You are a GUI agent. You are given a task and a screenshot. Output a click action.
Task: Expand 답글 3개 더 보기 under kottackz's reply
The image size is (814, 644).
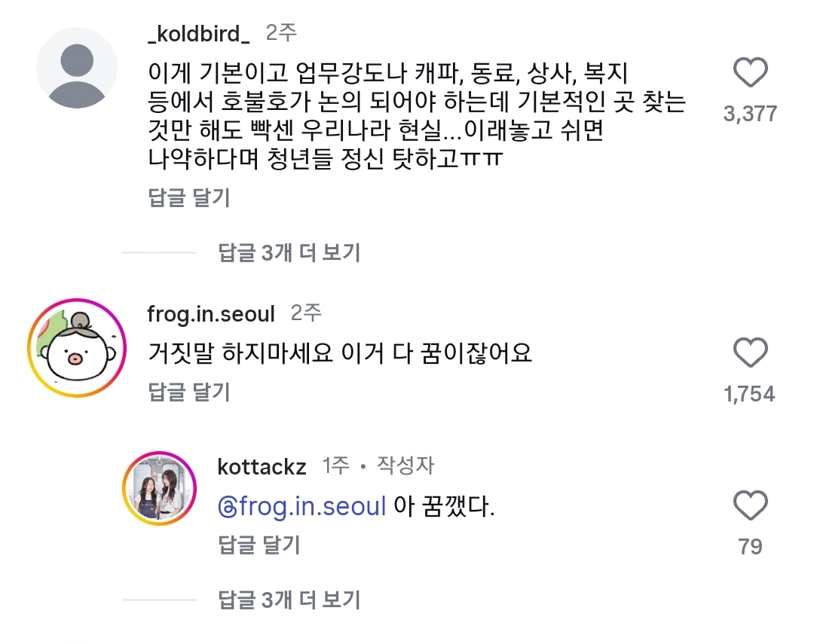(x=289, y=600)
